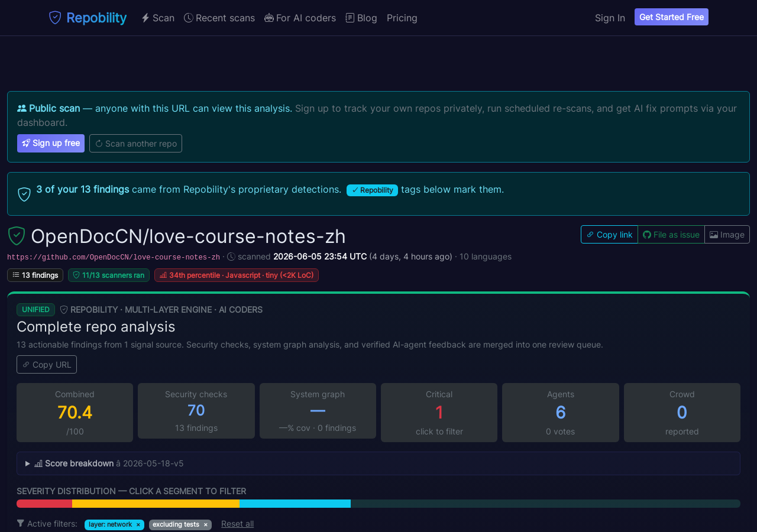Remove the excluding tests filter
Screen dimensions: 757x532
click(x=205, y=525)
